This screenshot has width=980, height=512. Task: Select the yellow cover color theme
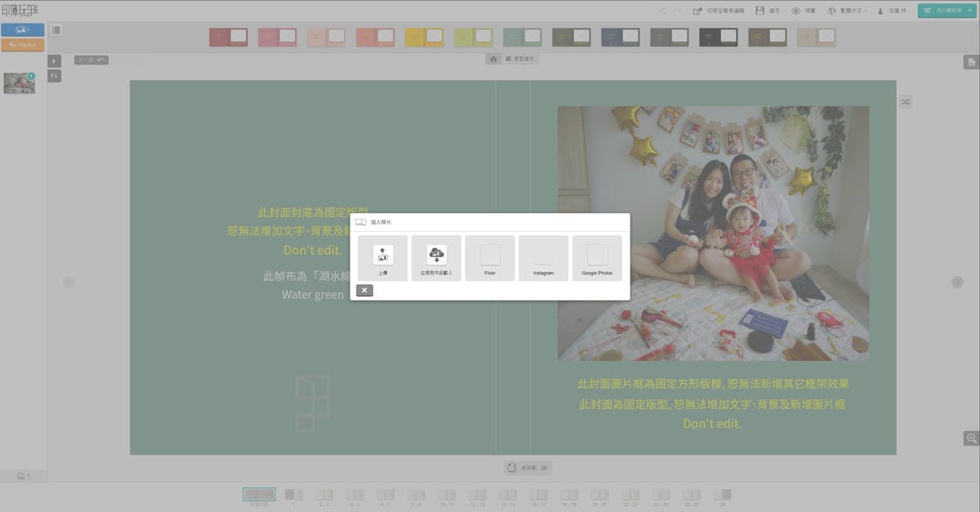(424, 37)
